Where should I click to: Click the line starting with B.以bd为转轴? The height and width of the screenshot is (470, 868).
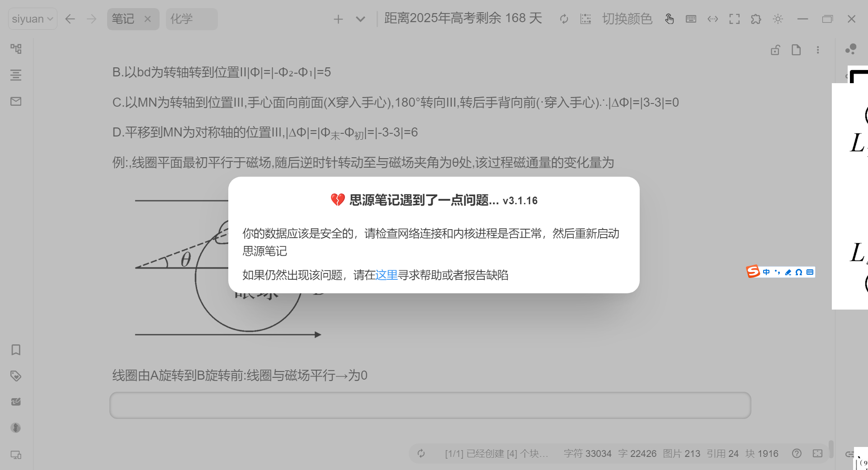(222, 72)
